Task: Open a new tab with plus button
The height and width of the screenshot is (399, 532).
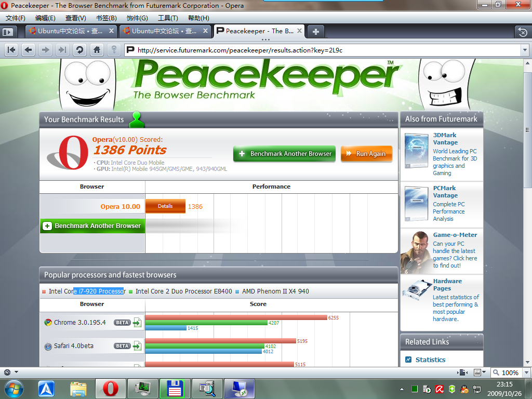Action: (315, 32)
